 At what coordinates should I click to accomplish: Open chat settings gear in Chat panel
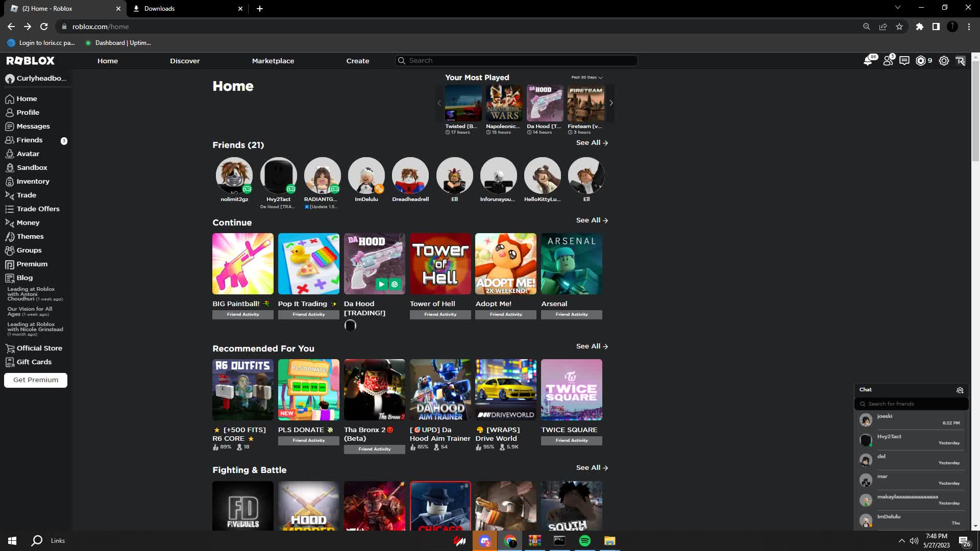(960, 390)
